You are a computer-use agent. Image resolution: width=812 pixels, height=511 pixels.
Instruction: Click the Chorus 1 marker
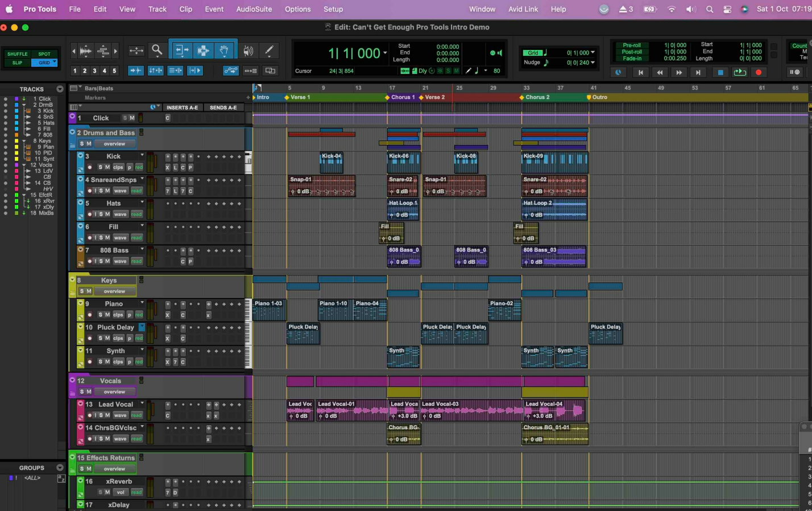(401, 97)
